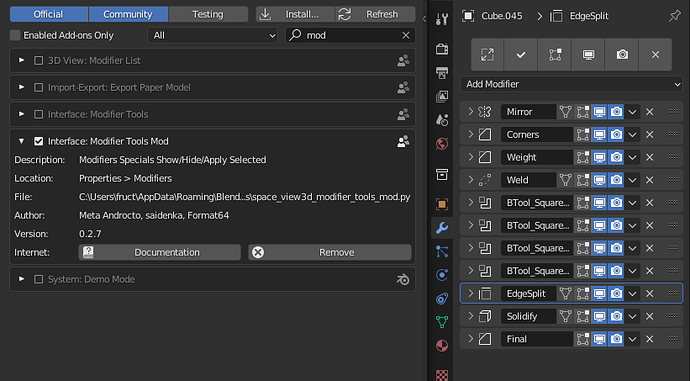Open the All category filter dropdown
The height and width of the screenshot is (381, 690).
click(213, 35)
